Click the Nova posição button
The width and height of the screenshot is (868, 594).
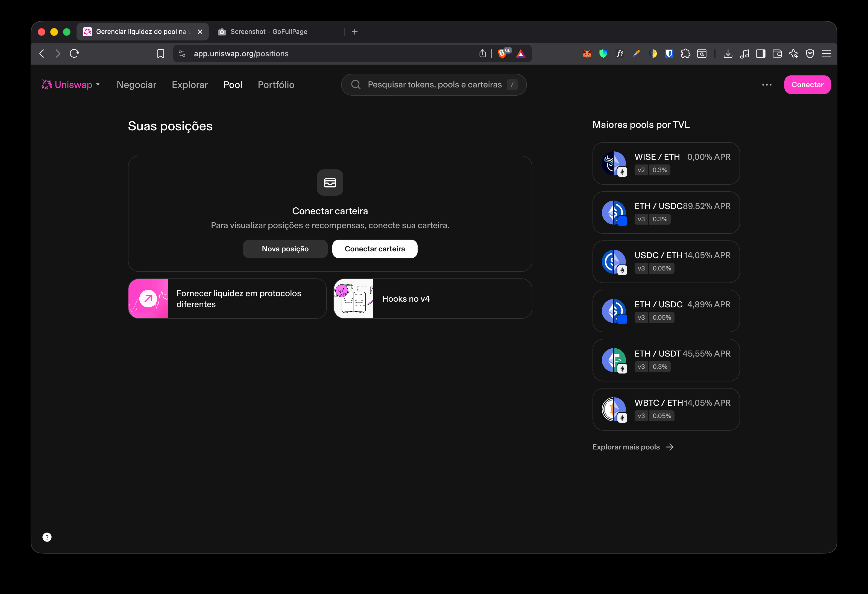point(285,249)
